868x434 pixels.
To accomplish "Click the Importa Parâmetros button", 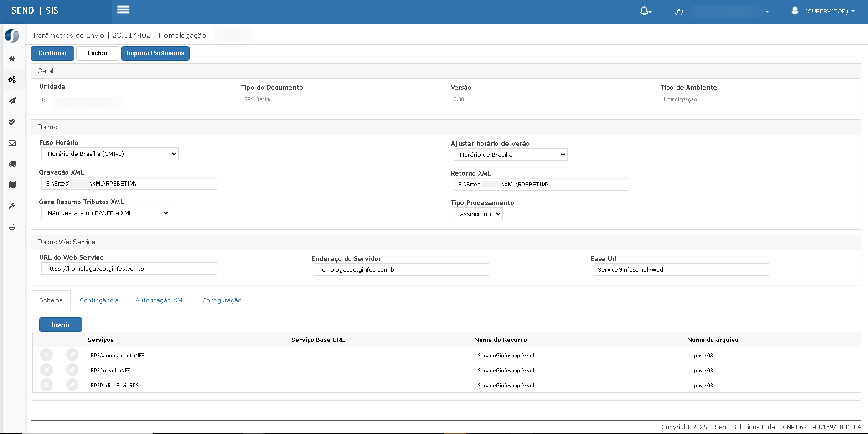I will tap(155, 53).
